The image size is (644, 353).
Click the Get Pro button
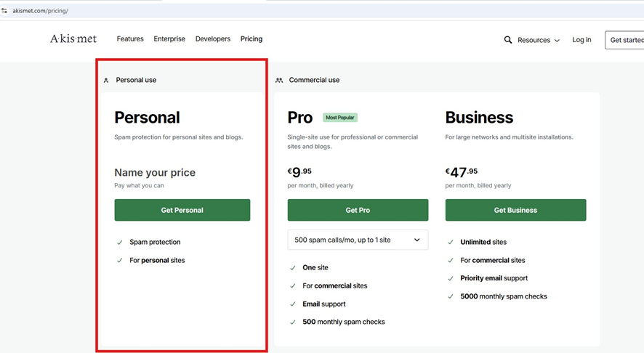358,210
